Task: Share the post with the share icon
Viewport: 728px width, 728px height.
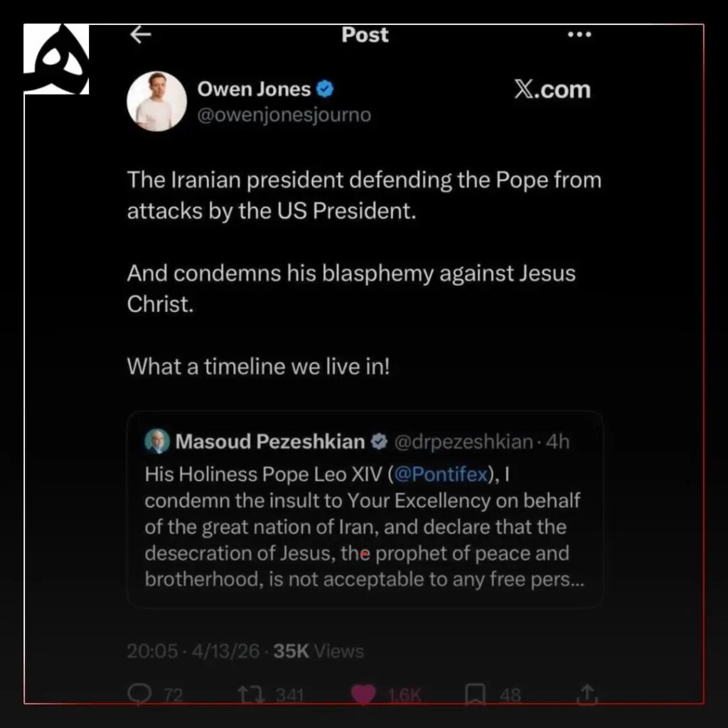Action: point(587,692)
